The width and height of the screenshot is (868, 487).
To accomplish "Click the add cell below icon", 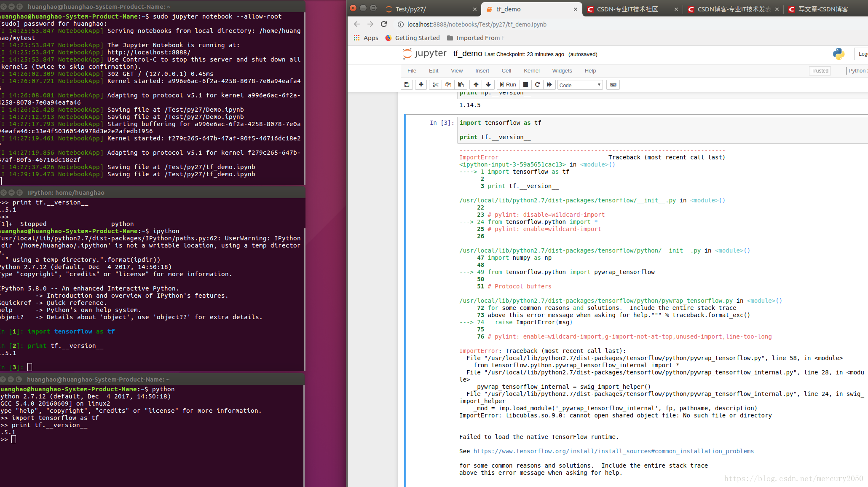I will [421, 85].
